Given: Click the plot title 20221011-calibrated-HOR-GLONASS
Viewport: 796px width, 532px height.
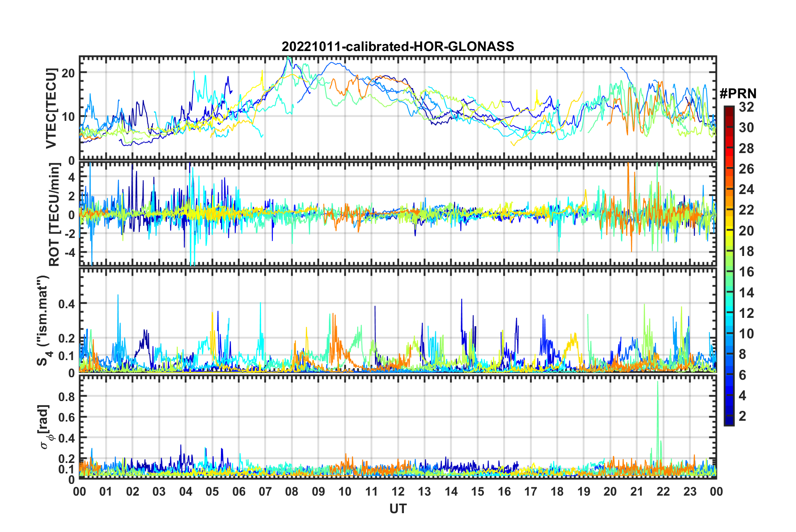Looking at the screenshot, I should pyautogui.click(x=398, y=46).
